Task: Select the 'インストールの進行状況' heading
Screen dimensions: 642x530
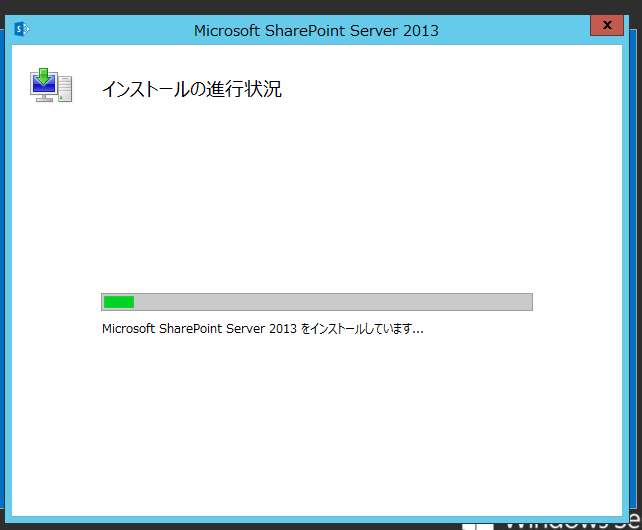Action: point(192,89)
